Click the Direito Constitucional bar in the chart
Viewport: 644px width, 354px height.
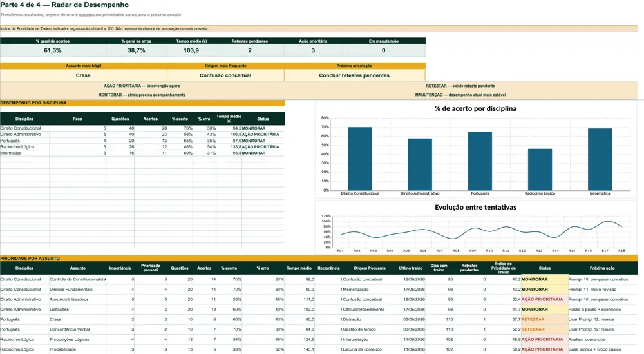(x=360, y=159)
